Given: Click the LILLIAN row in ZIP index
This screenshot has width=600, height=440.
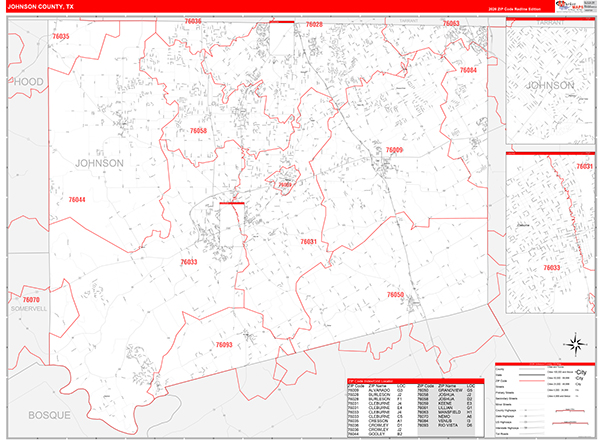Looking at the screenshot, I should point(446,408).
